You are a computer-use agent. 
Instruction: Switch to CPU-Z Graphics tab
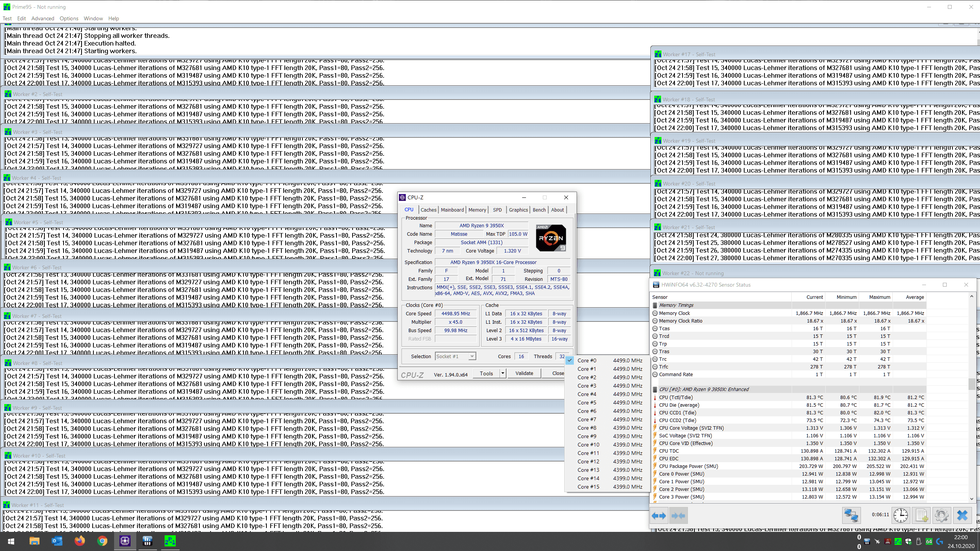(x=518, y=210)
